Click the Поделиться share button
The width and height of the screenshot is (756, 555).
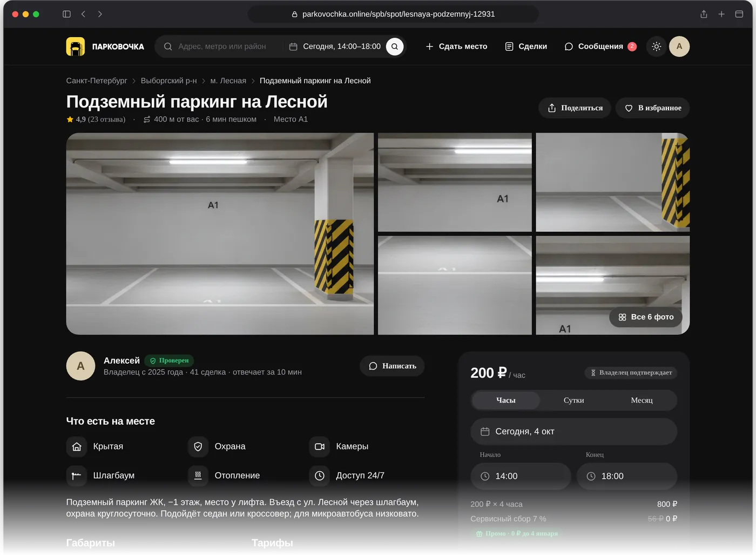575,108
